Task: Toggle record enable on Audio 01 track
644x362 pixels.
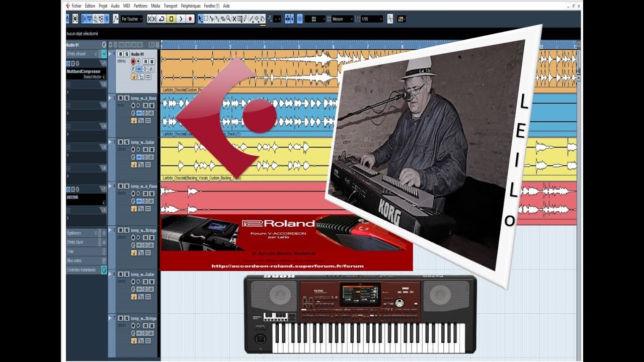Action: click(x=133, y=61)
